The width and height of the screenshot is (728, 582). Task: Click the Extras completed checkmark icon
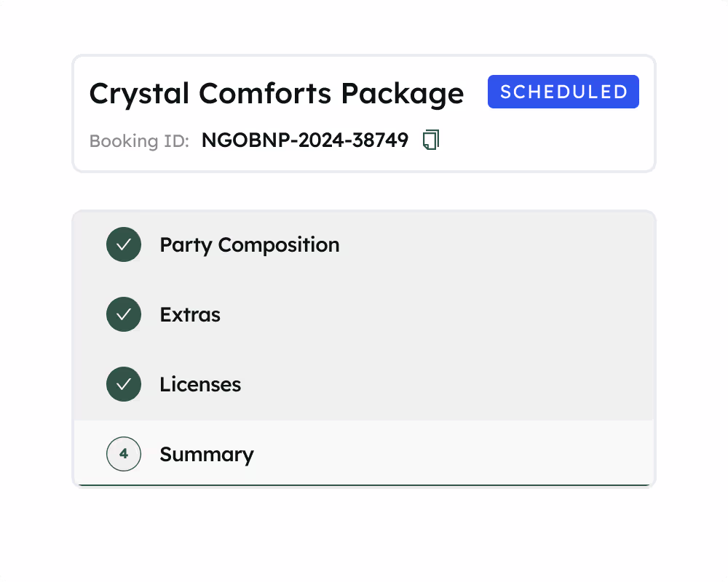[124, 314]
